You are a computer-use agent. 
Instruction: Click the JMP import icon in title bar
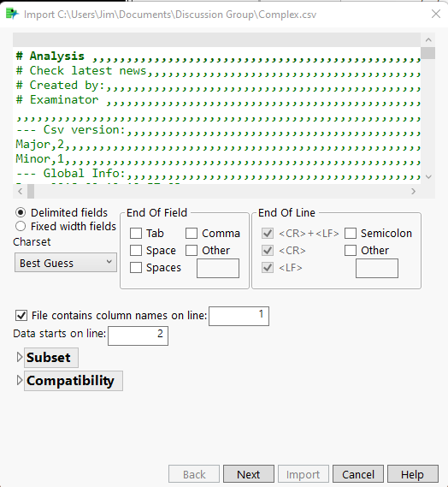12,14
